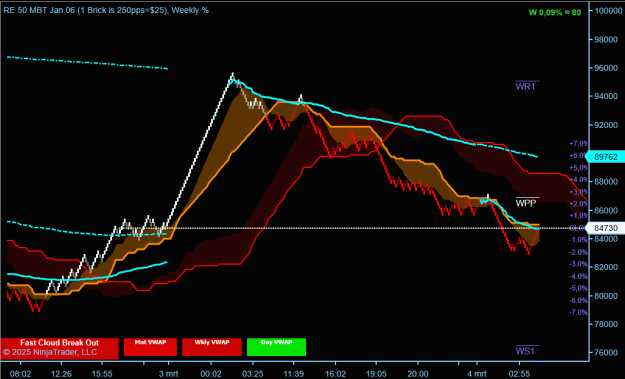Click the 88000 price axis label

(x=606, y=182)
